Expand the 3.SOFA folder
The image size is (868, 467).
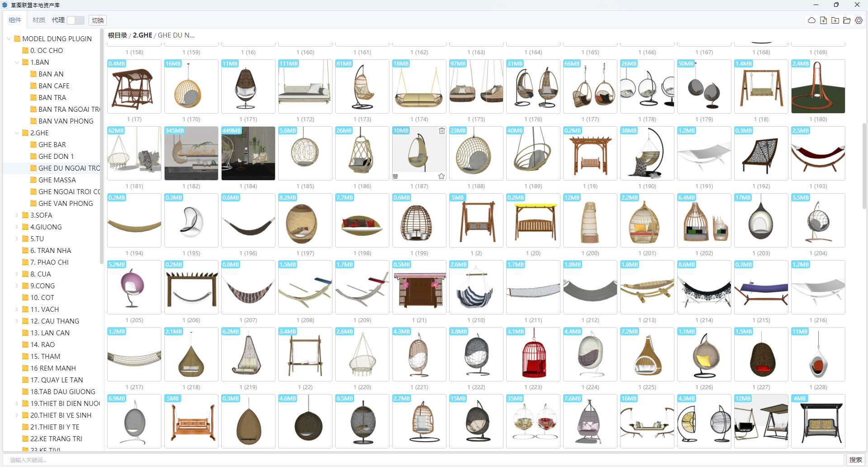point(17,215)
